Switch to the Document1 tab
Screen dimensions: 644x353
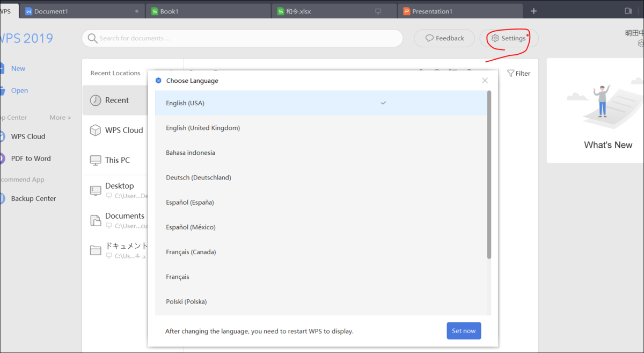click(x=82, y=11)
